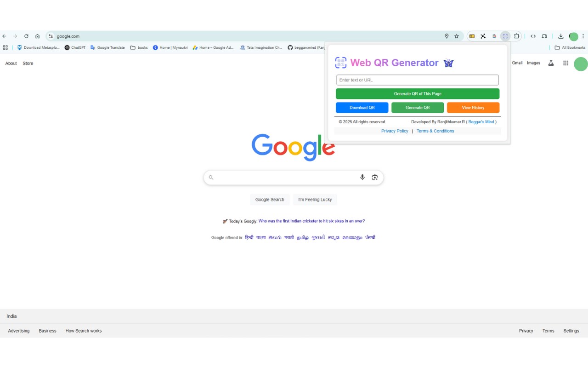Search by voice using the microphone icon
The width and height of the screenshot is (588, 368).
click(x=362, y=177)
